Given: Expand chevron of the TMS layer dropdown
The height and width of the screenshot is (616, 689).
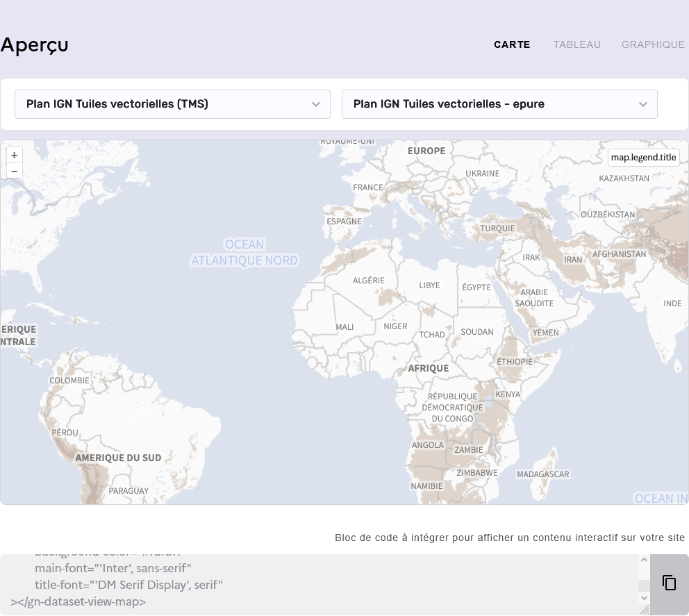Looking at the screenshot, I should pos(316,104).
